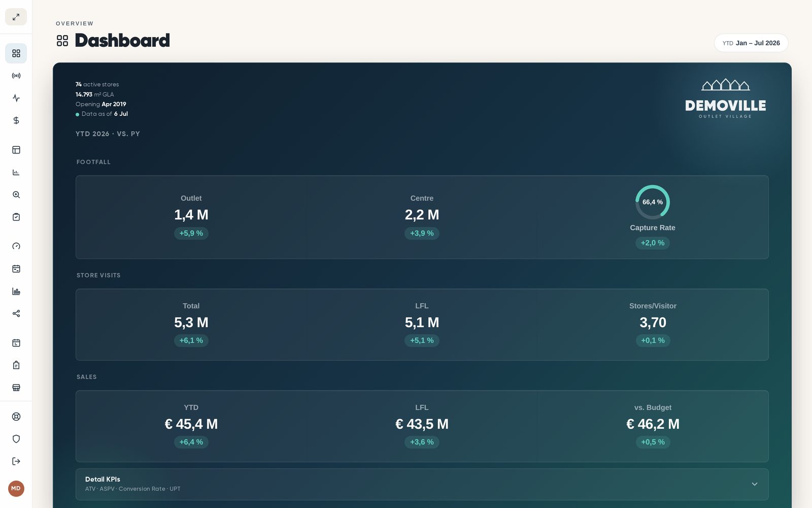The image size is (812, 508).
Task: Open the YTD Jan – Jul 2026 date selector
Action: pos(751,43)
